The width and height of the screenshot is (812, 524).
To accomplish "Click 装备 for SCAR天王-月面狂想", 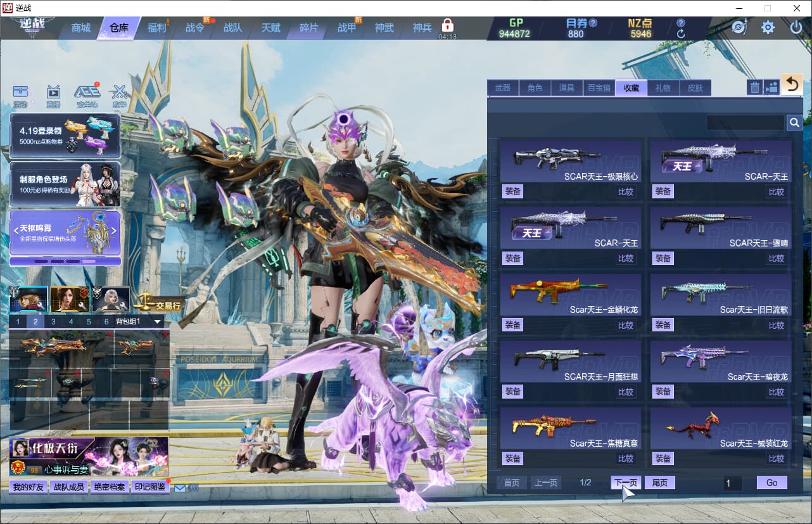I will click(512, 392).
